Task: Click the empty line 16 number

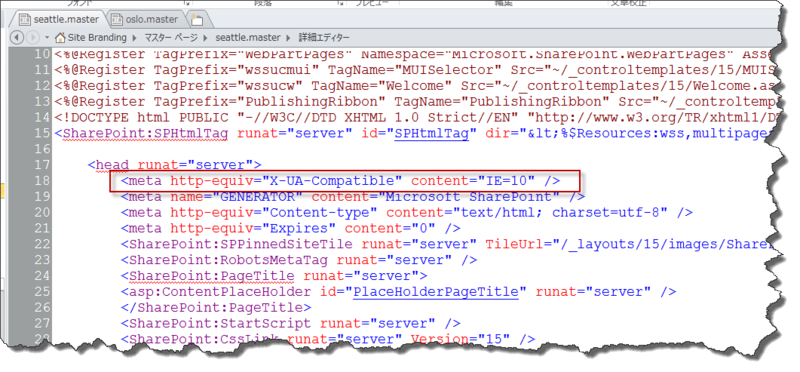Action: pyautogui.click(x=42, y=149)
